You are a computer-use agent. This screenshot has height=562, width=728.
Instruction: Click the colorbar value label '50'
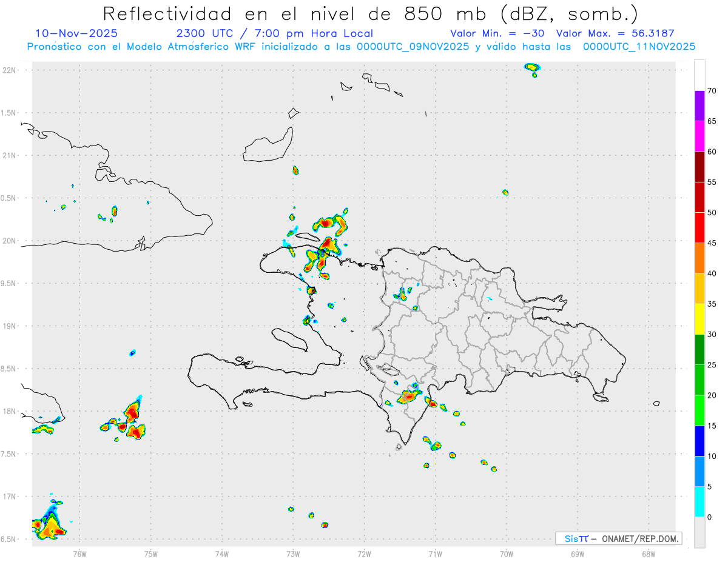[x=712, y=213]
